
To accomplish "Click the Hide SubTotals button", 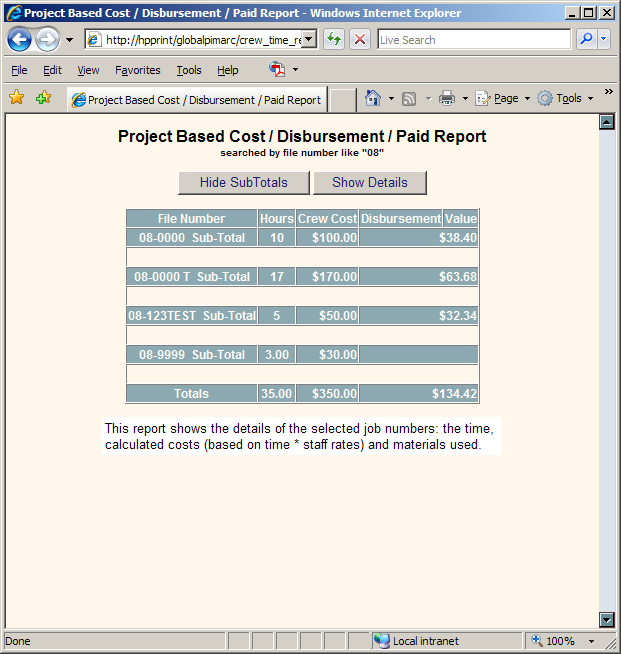I will (244, 183).
